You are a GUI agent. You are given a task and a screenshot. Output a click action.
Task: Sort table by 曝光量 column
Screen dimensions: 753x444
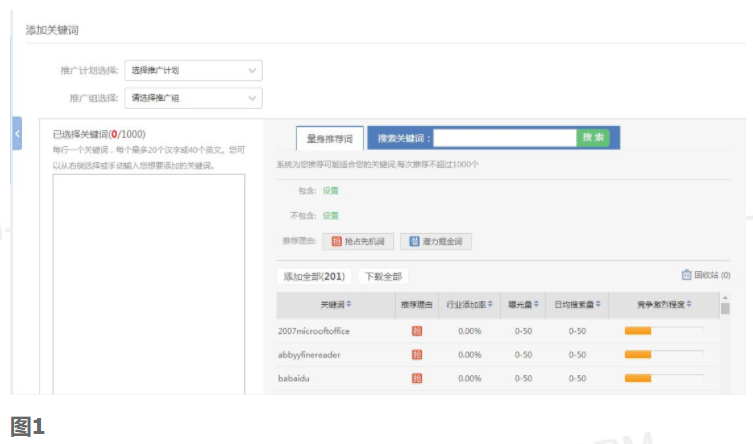[523, 304]
